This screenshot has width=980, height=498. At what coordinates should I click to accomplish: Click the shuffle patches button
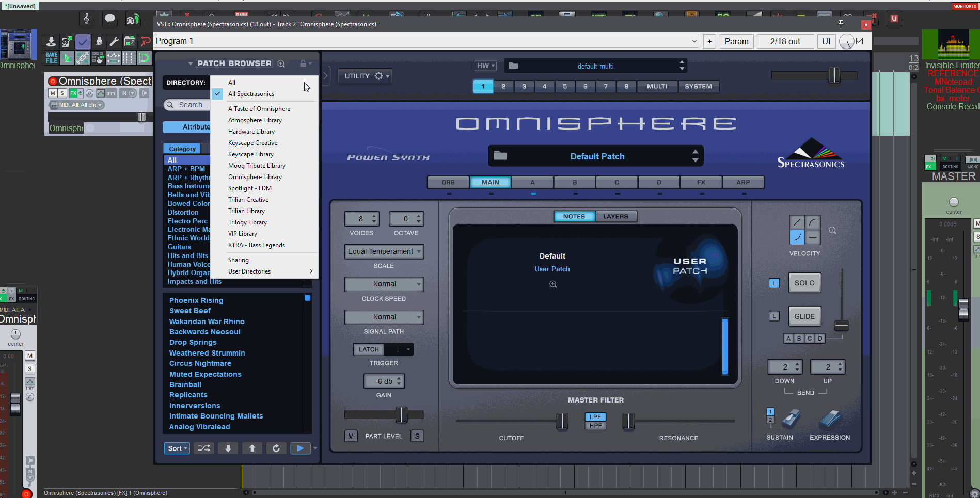pos(204,448)
